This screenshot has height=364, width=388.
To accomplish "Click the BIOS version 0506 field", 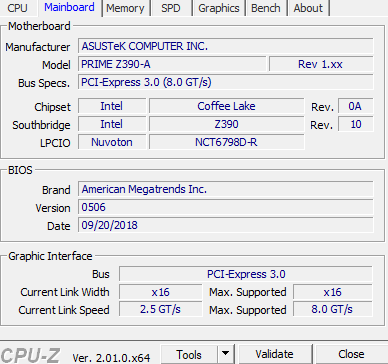I will [226, 207].
